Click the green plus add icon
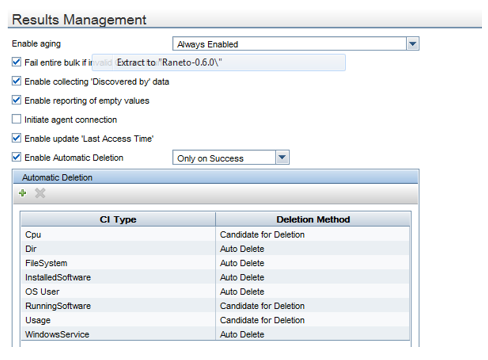 [23, 193]
